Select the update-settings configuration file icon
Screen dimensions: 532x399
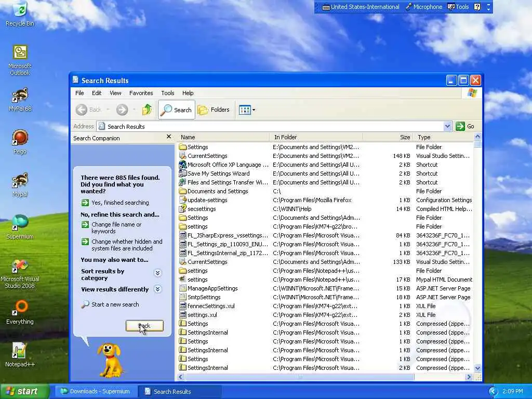[x=182, y=200]
